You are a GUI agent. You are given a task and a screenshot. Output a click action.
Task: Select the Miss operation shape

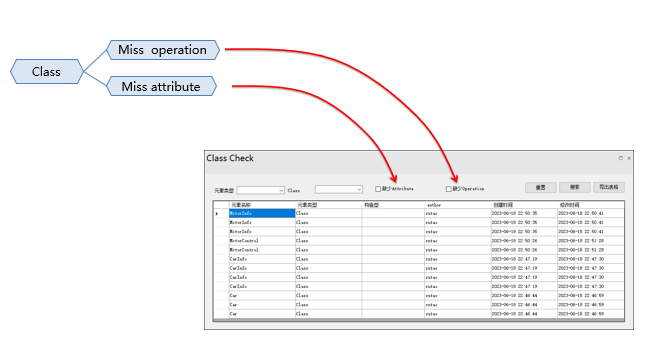pyautogui.click(x=163, y=50)
